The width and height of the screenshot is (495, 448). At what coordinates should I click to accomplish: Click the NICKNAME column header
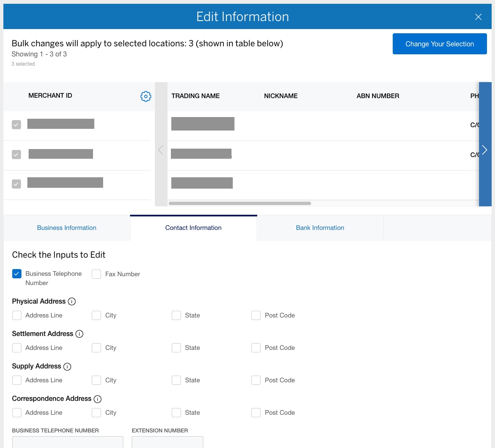(x=281, y=96)
